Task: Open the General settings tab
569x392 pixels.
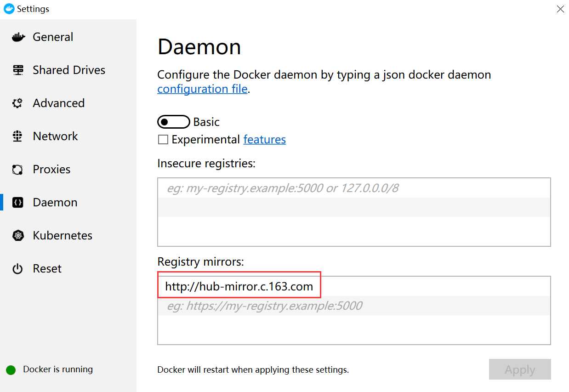Action: click(68, 37)
